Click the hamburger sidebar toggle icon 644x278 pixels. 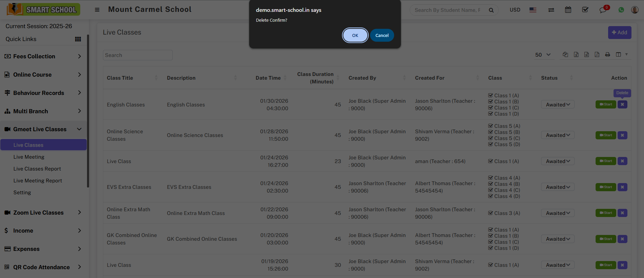click(97, 10)
